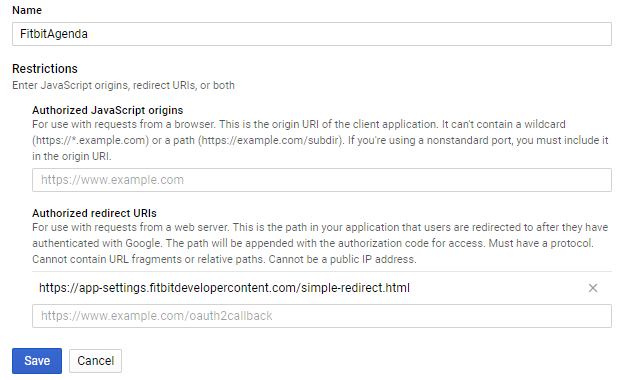Focus the Name field containing FitbitAgenda
The width and height of the screenshot is (634, 380).
[312, 34]
